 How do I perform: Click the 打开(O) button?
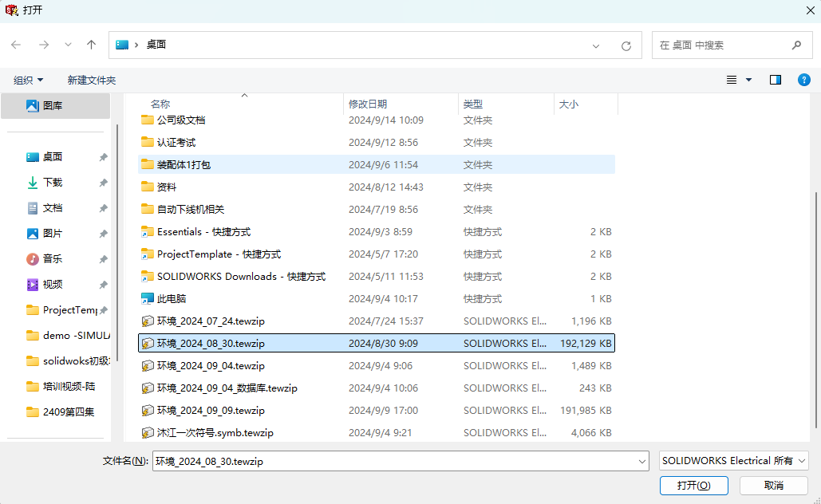tap(693, 485)
